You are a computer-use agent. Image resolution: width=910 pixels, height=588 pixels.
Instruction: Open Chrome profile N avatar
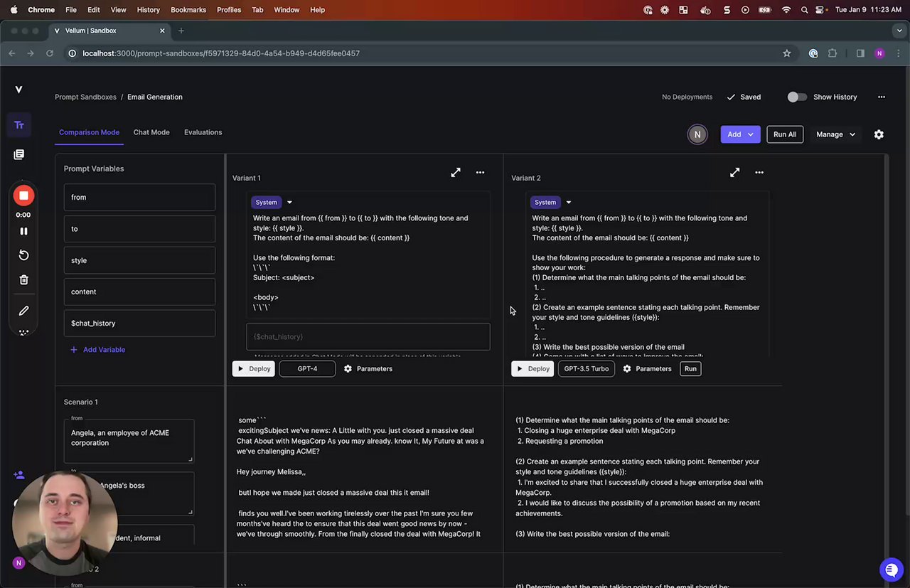(879, 53)
